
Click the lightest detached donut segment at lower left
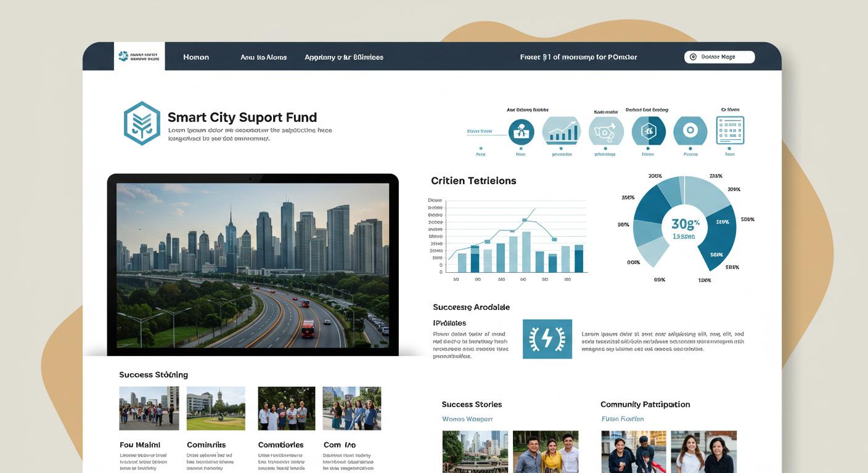click(653, 251)
